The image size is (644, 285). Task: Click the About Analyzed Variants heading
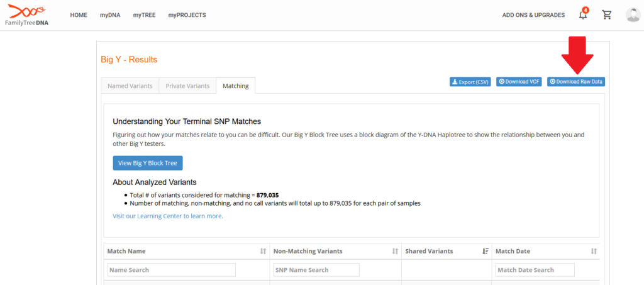155,182
